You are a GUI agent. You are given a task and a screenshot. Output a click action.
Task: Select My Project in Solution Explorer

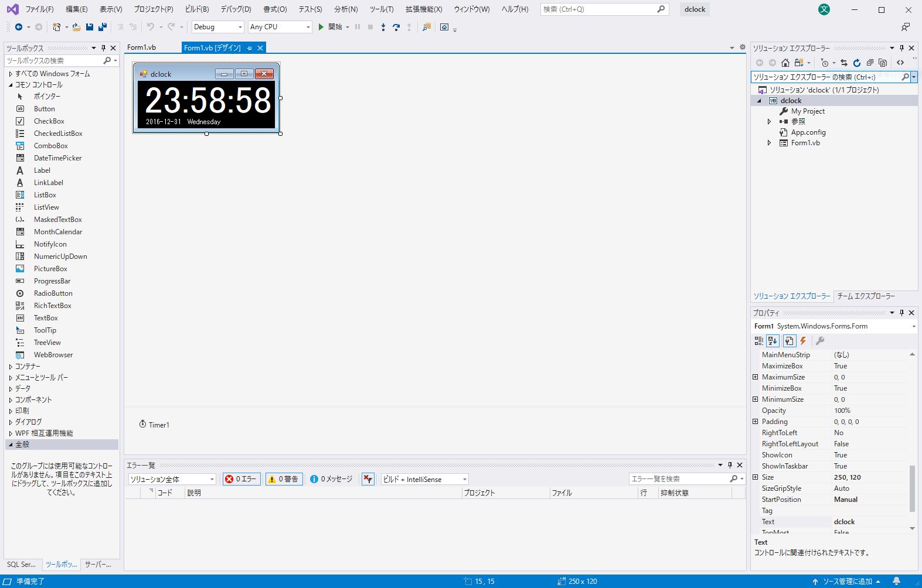click(808, 111)
